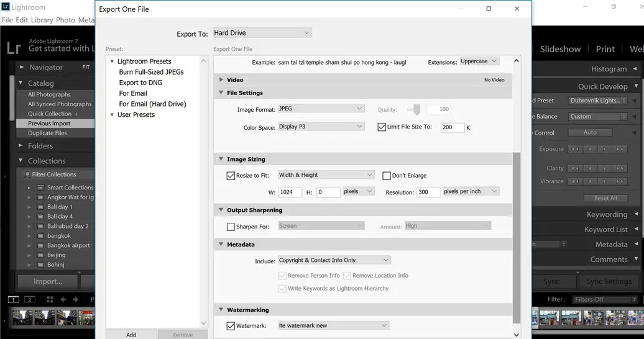Click the Auto tone control button
The width and height of the screenshot is (644, 339).
point(590,133)
